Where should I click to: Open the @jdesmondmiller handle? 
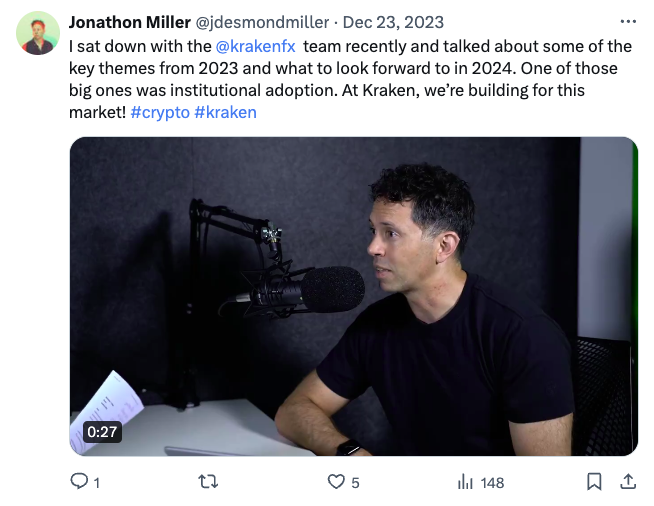pyautogui.click(x=262, y=23)
